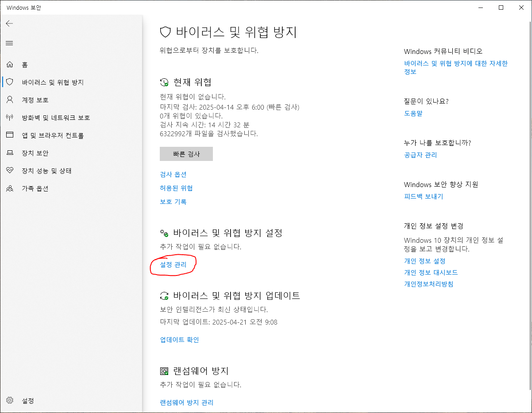Open 허용된 위협 link
The height and width of the screenshot is (413, 532).
click(x=176, y=188)
